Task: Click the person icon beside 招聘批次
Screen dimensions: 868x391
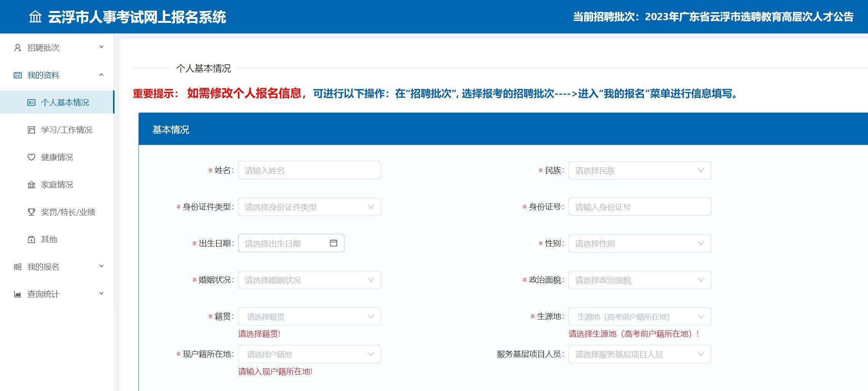Action: pos(18,48)
